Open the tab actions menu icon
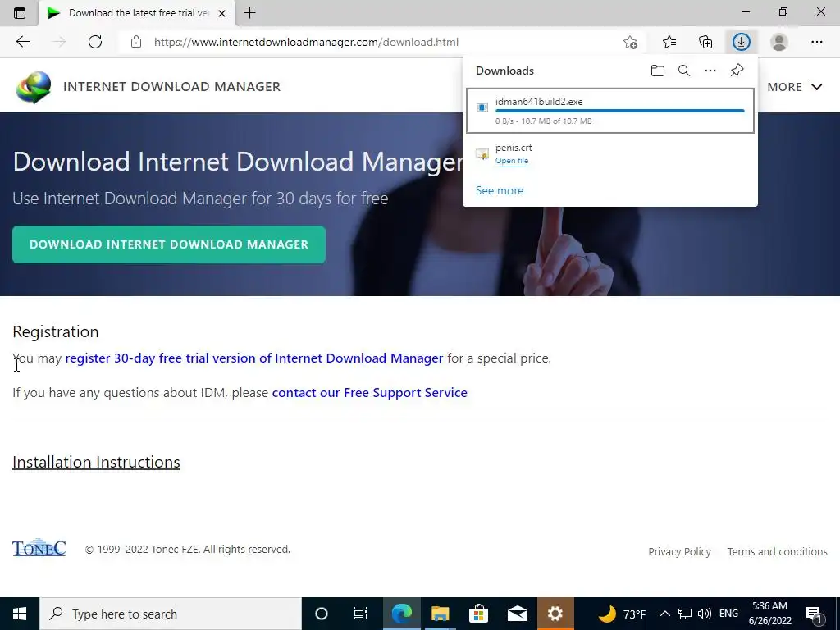840x630 pixels. click(x=20, y=13)
